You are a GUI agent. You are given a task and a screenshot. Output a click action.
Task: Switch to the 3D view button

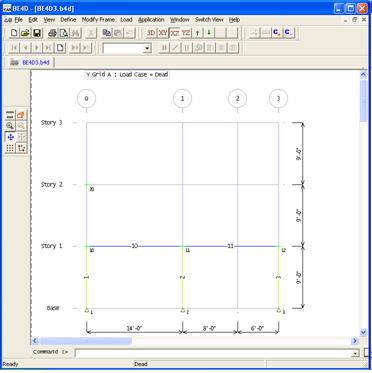pyautogui.click(x=151, y=33)
